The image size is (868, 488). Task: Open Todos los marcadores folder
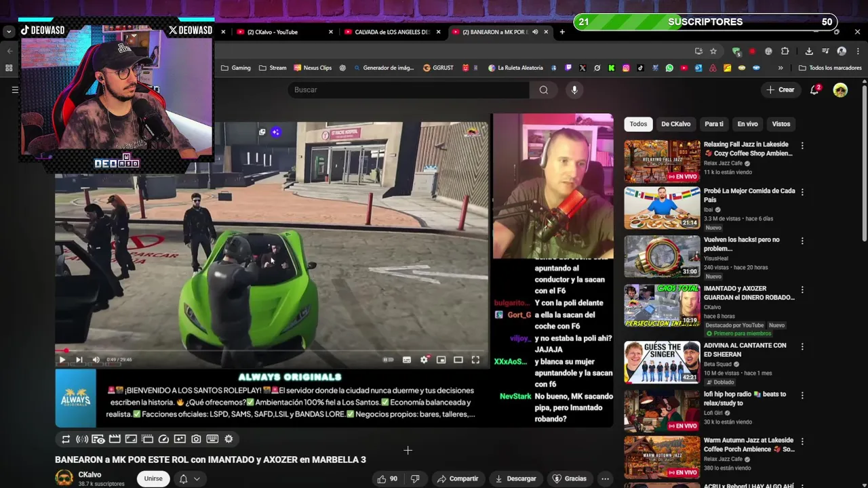830,68
